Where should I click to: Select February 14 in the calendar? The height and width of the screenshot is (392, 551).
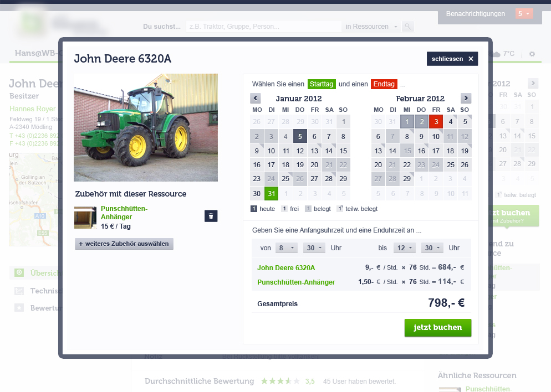[x=392, y=151]
